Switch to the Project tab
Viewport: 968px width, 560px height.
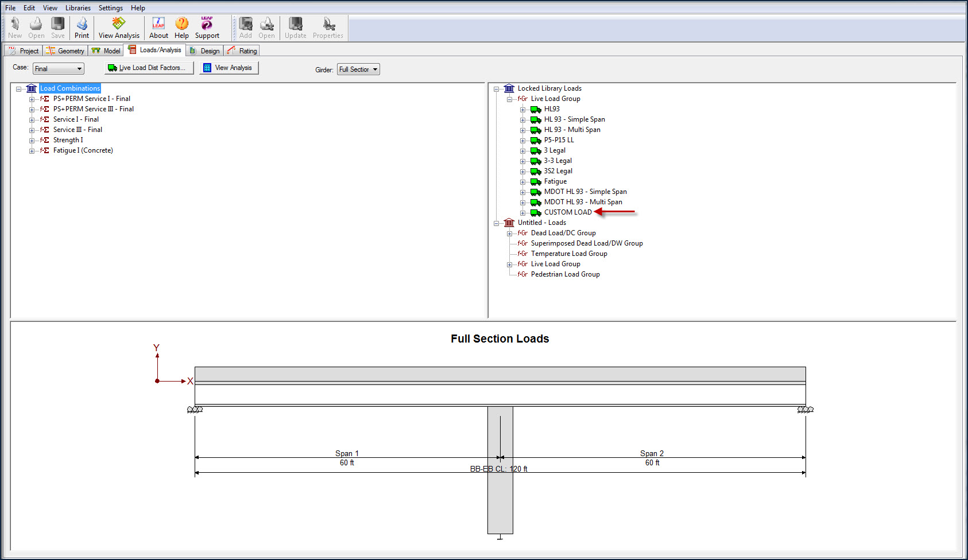[x=24, y=51]
